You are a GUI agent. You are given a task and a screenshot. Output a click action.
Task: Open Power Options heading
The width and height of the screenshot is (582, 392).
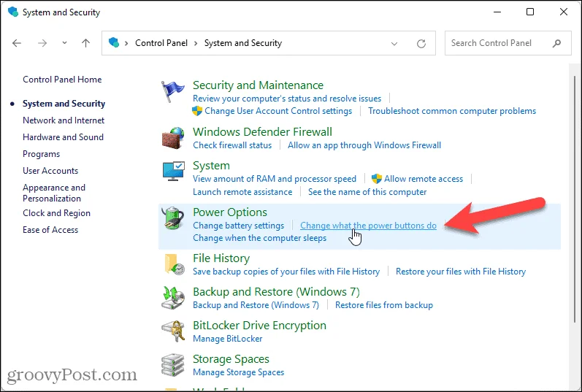pos(230,212)
